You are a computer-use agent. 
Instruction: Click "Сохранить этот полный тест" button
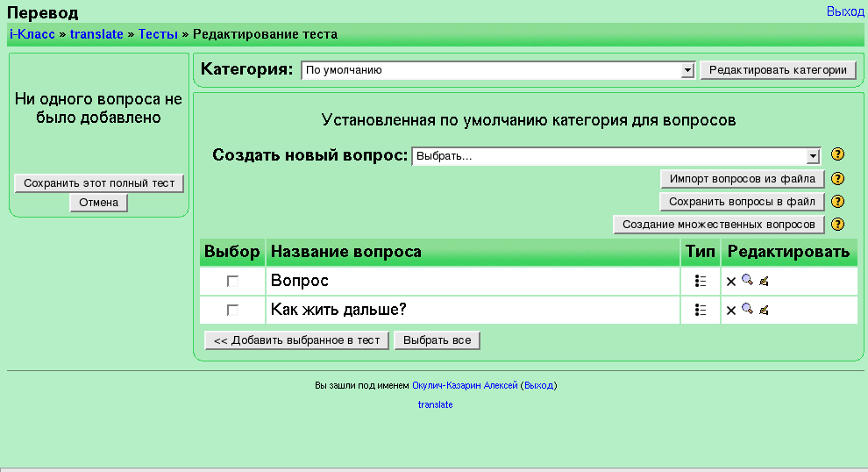pyautogui.click(x=99, y=183)
